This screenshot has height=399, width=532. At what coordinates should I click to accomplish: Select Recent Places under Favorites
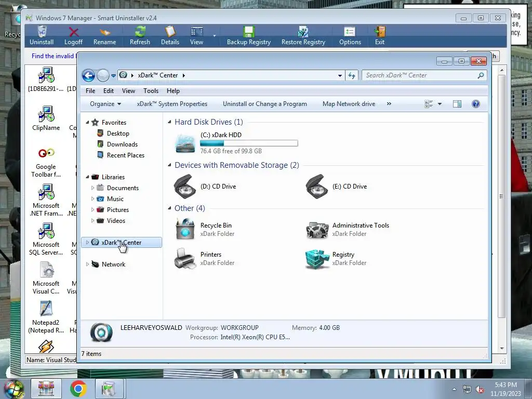(126, 155)
